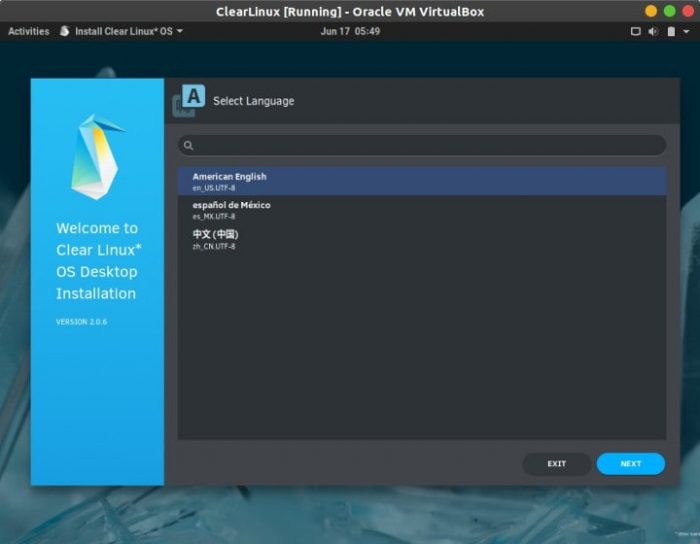Open the Activities overview
The height and width of the screenshot is (544, 700).
[x=29, y=31]
